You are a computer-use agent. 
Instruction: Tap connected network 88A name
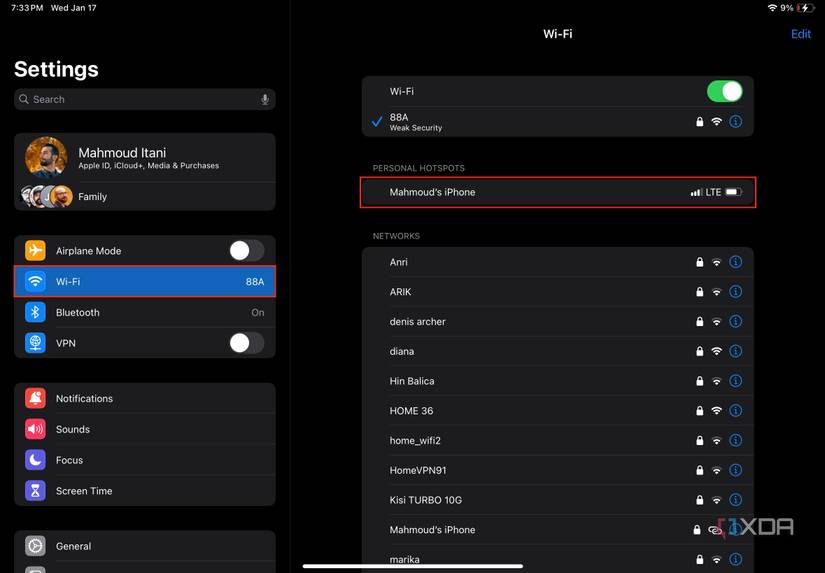click(x=399, y=117)
